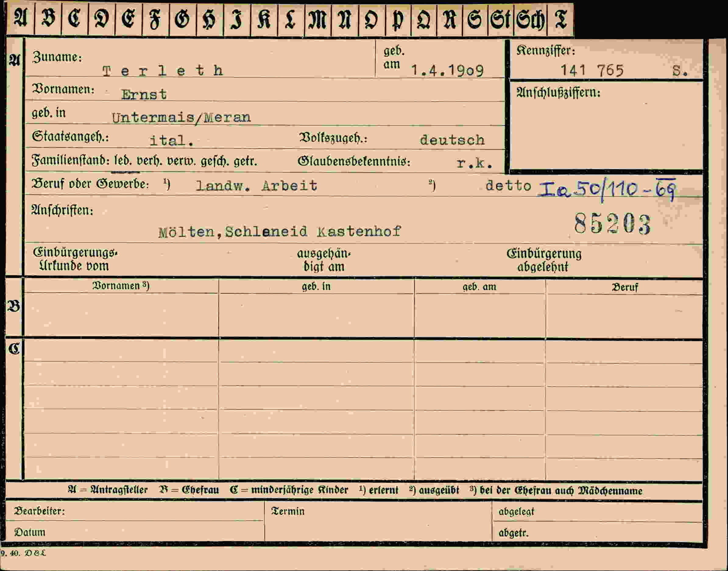Click the 'geb. am' table column header
Image resolution: width=728 pixels, height=571 pixels.
pos(479,286)
